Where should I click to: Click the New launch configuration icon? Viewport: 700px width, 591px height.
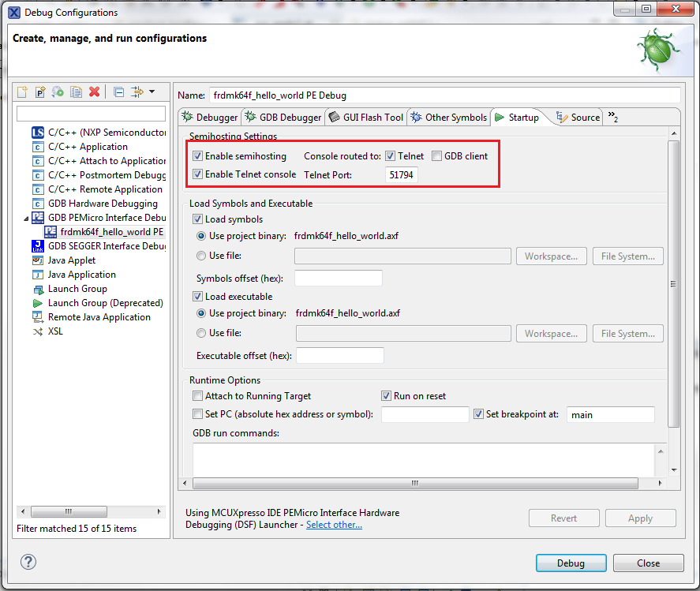22,92
